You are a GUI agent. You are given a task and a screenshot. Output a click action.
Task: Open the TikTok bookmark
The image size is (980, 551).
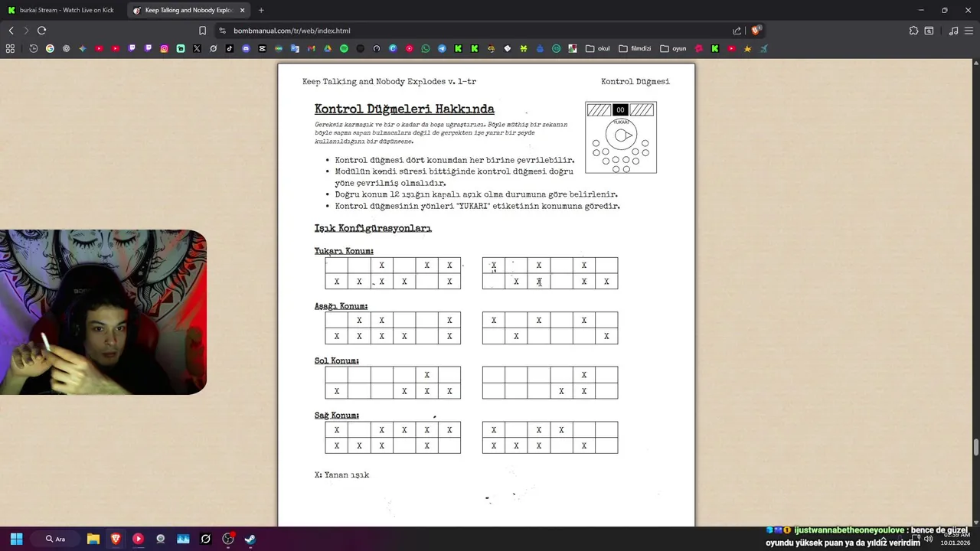(229, 48)
